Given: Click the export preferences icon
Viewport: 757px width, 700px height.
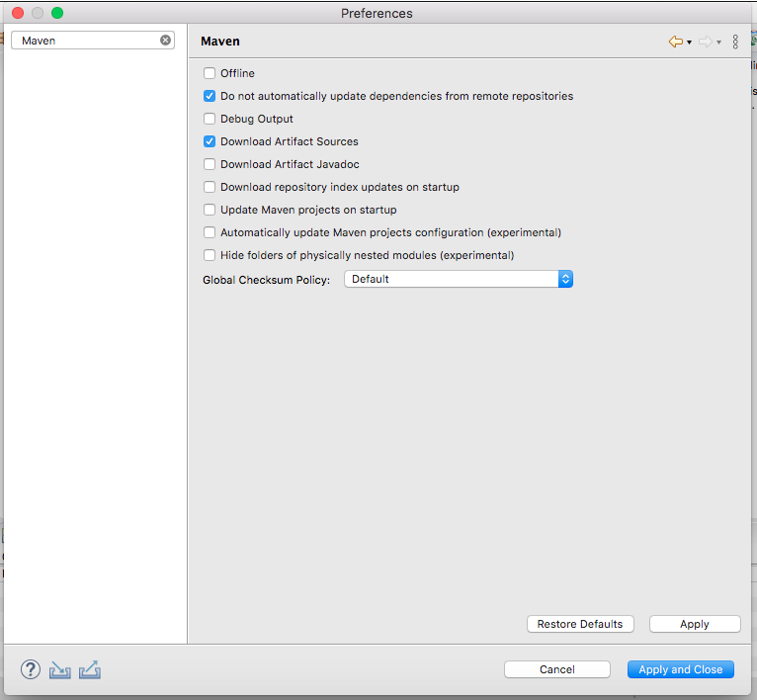Looking at the screenshot, I should 90,669.
